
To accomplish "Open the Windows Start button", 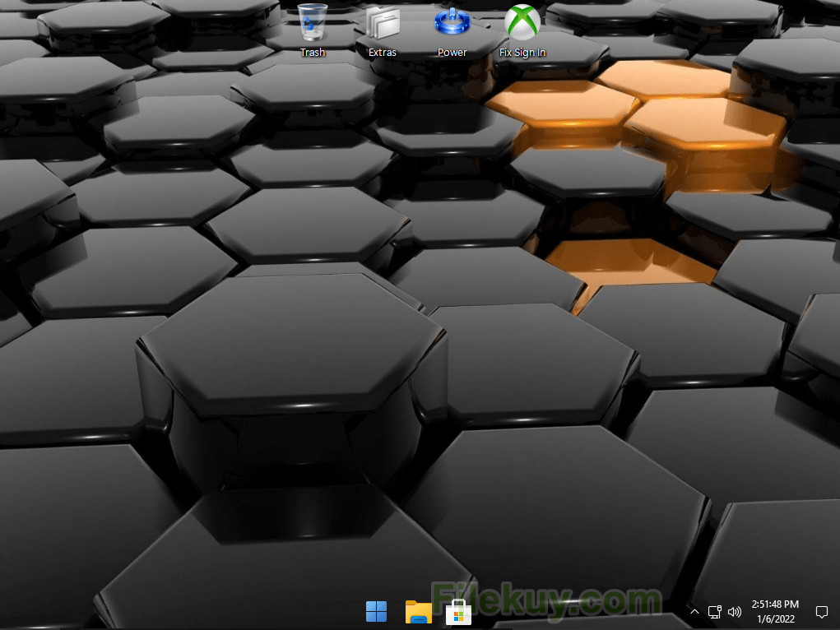I will 377,611.
